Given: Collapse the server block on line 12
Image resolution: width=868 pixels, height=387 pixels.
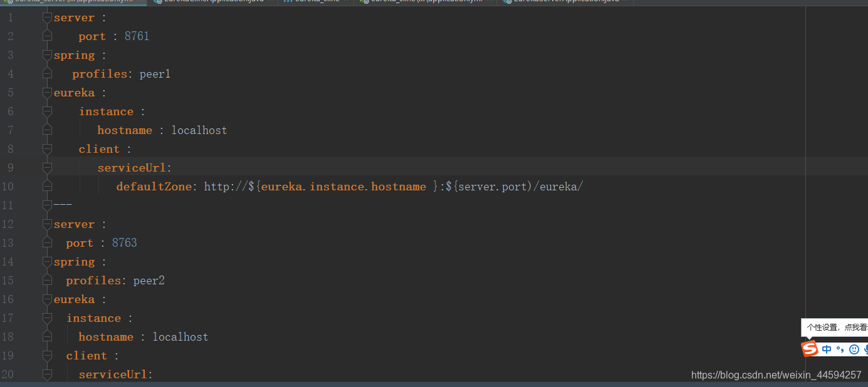Looking at the screenshot, I should click(x=47, y=224).
